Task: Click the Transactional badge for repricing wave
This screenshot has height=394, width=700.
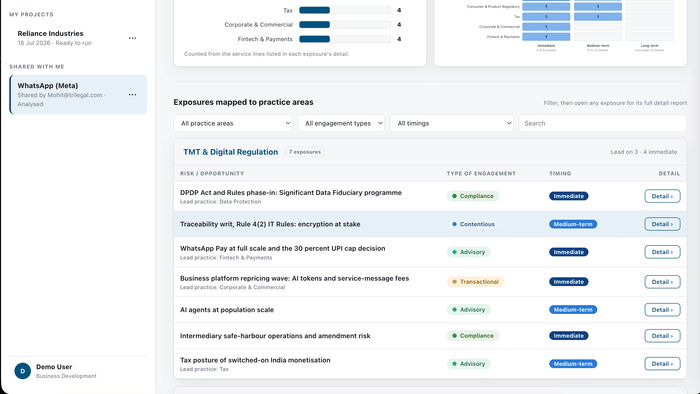Action: pos(475,282)
